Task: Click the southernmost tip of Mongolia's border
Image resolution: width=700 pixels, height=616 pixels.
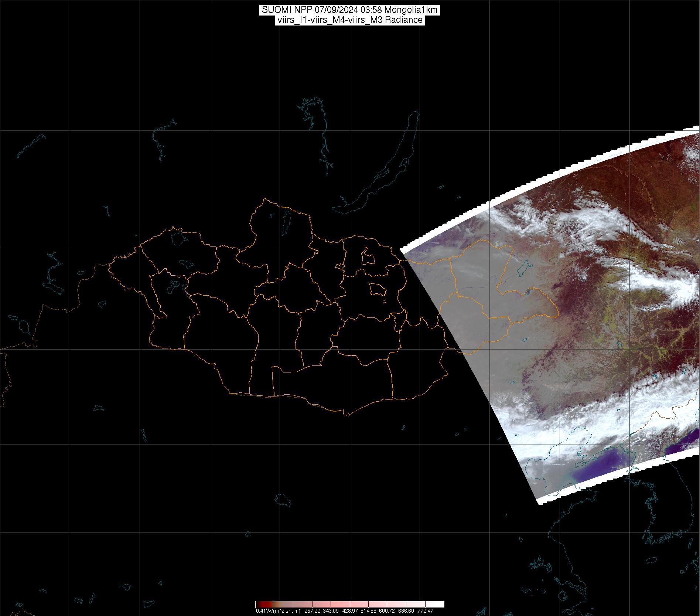Action: [347, 415]
